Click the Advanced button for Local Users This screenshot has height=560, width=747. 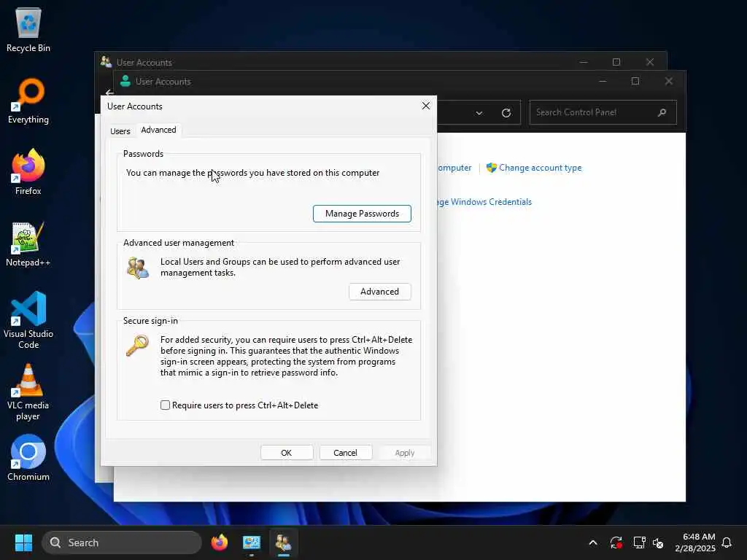coord(379,292)
